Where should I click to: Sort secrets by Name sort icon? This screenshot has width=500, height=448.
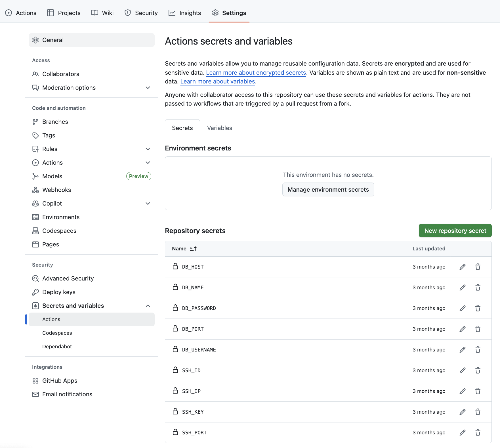pyautogui.click(x=193, y=249)
